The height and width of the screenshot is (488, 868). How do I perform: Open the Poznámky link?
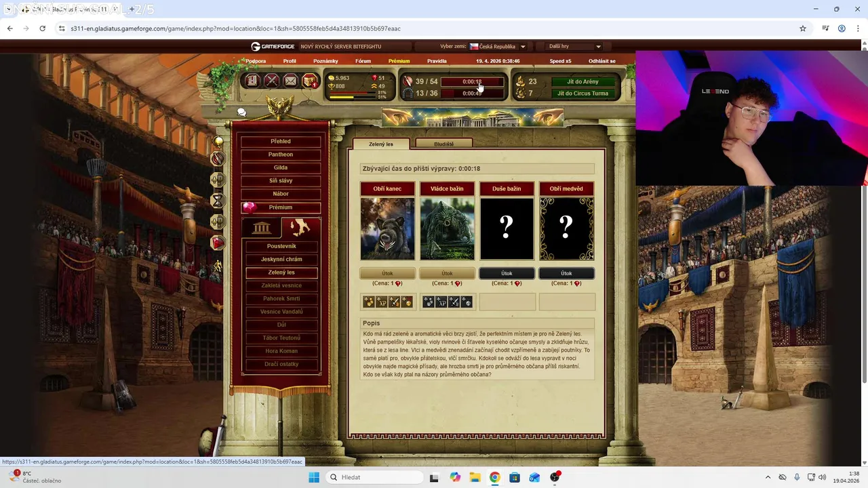click(325, 61)
